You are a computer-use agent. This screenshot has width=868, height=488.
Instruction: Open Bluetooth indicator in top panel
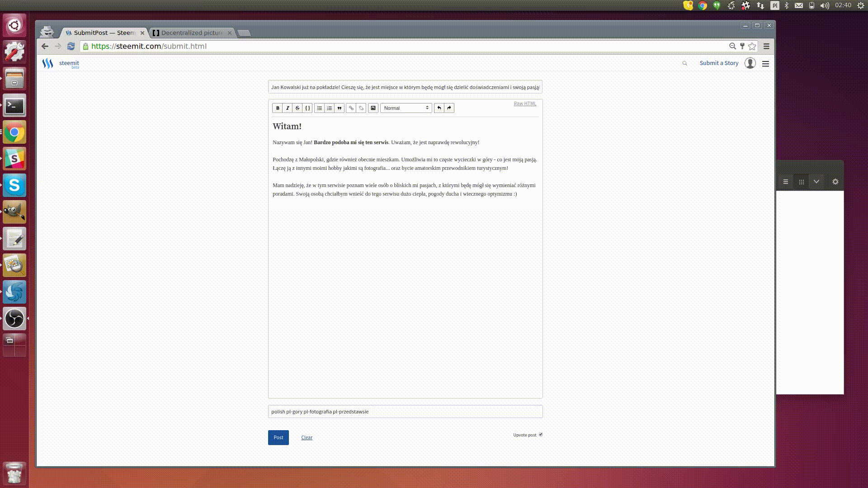pos(787,5)
